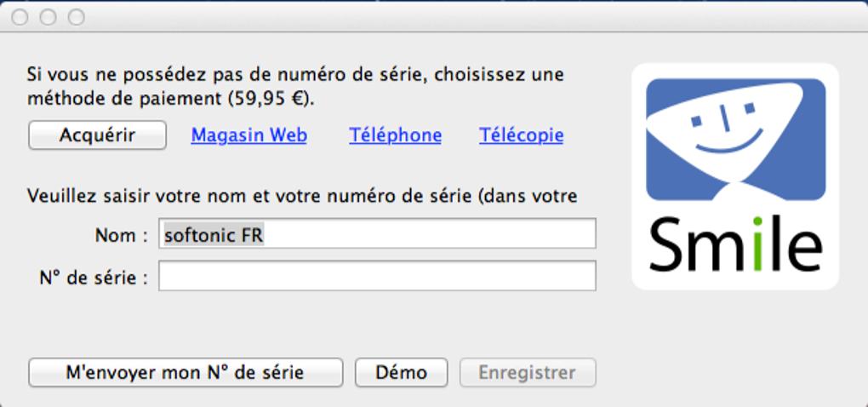This screenshot has height=407, width=868.
Task: Choose the Téléphone payment link
Action: tap(395, 135)
